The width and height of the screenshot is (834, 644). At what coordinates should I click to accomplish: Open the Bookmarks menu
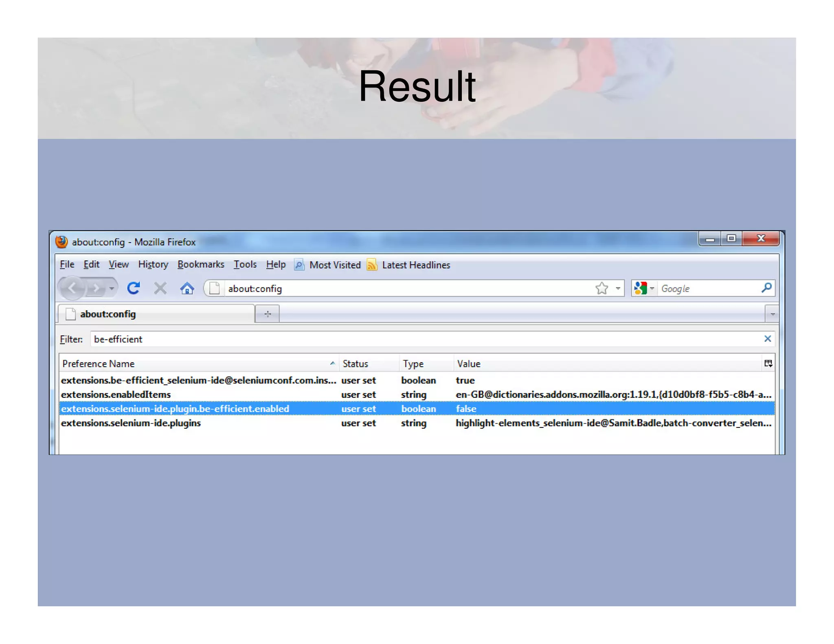201,265
